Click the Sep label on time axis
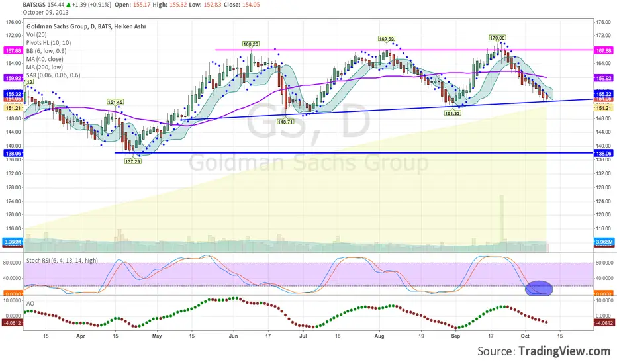The image size is (617, 364). click(455, 336)
